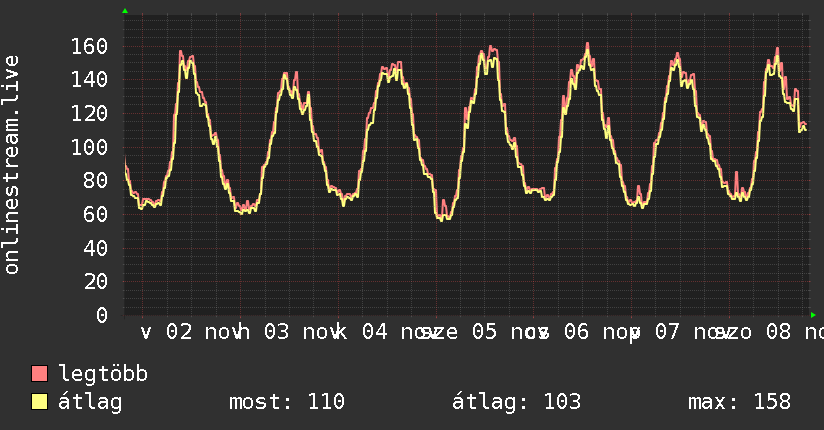Screen dimensions: 824x430
Task: Click the green arrow atop the Y axis
Action: pyautogui.click(x=125, y=11)
